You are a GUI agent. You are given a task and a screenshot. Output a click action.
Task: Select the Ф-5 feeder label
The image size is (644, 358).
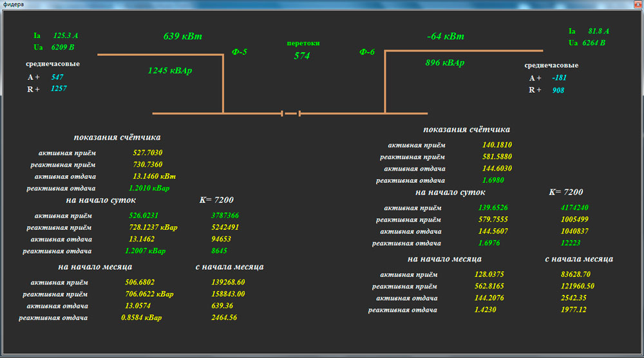click(240, 52)
